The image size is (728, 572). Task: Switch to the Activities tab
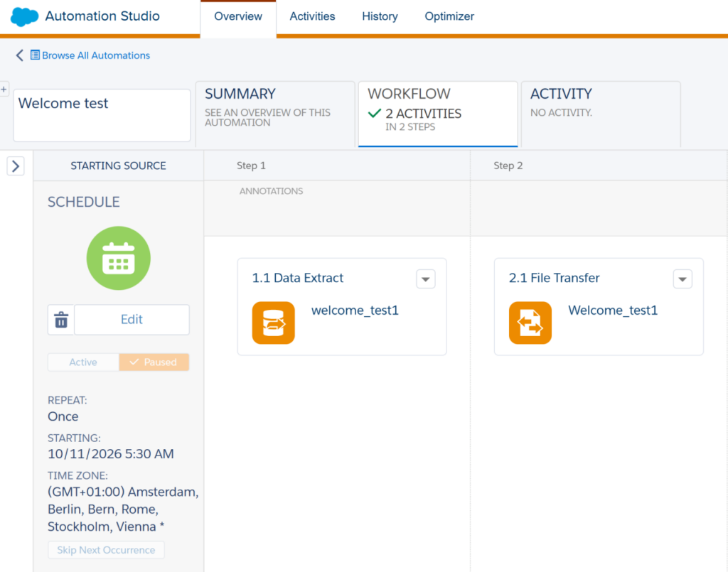pos(313,17)
